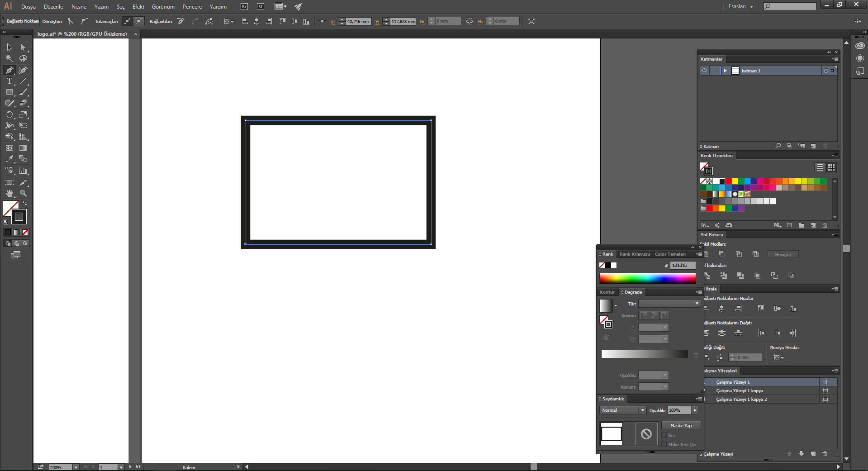Select the Direct Selection tool
Screen dimensions: 868x471
coord(23,48)
